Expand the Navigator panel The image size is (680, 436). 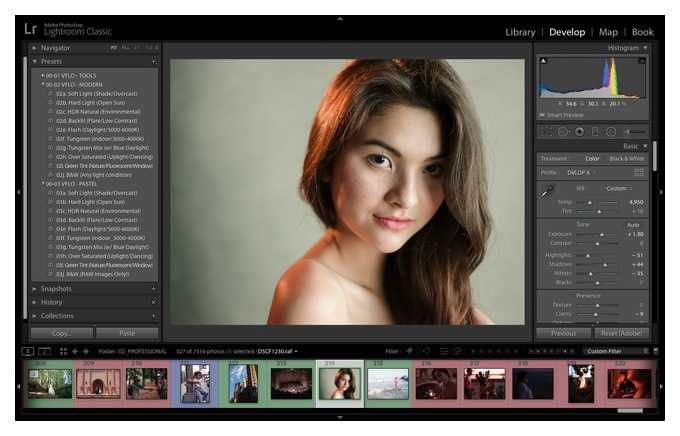(x=34, y=48)
